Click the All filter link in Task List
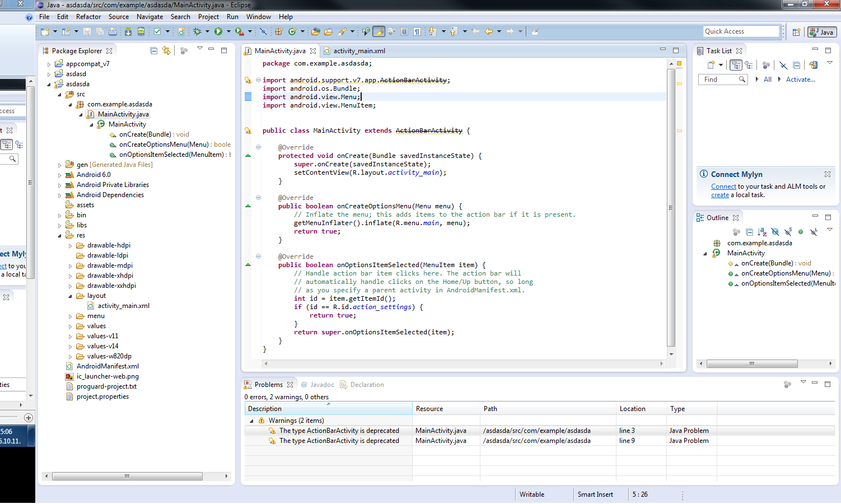 click(768, 80)
